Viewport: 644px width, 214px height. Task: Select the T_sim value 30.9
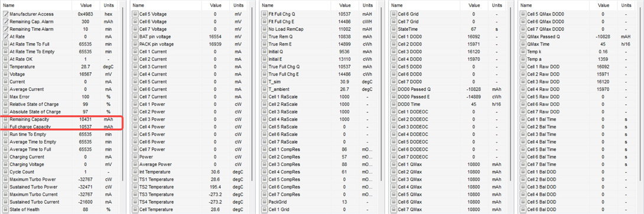coord(344,82)
